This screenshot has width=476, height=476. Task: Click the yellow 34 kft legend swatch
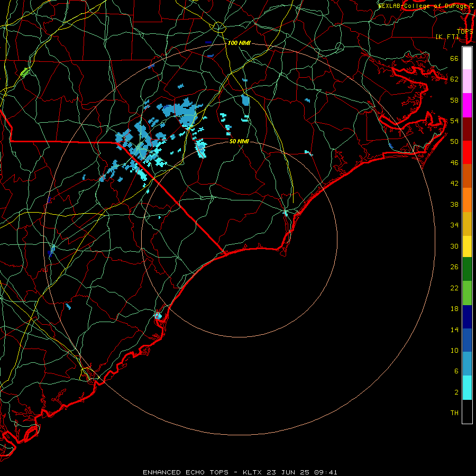coord(467,246)
